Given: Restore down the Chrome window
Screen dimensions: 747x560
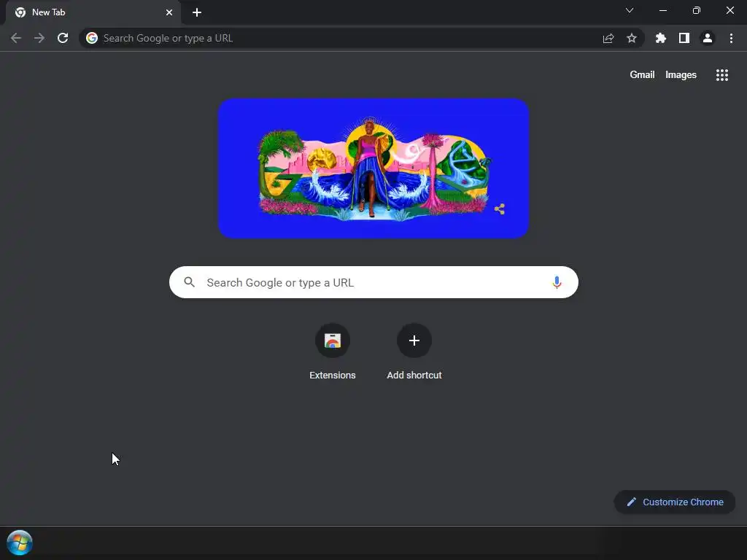Looking at the screenshot, I should pyautogui.click(x=697, y=10).
